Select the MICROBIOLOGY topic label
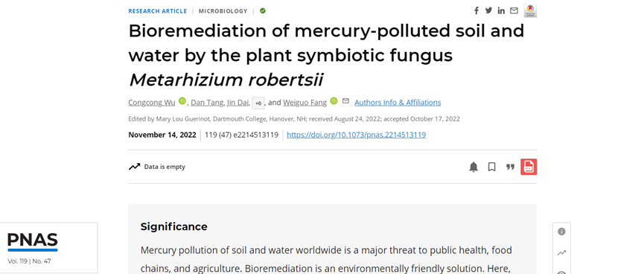This screenshot has width=644, height=274. pyautogui.click(x=223, y=11)
